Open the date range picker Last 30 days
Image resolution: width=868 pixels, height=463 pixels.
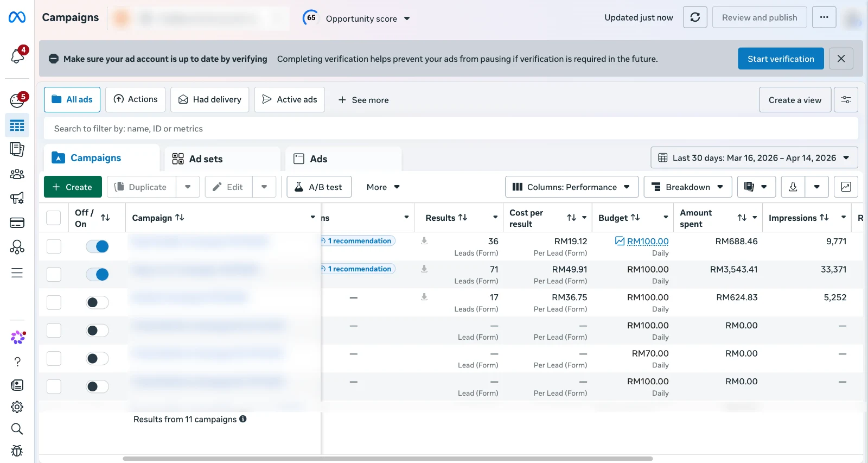754,158
